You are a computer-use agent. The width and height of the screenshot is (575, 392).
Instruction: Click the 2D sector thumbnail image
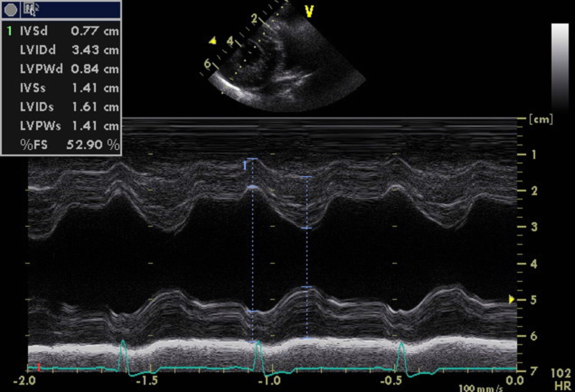point(286,58)
